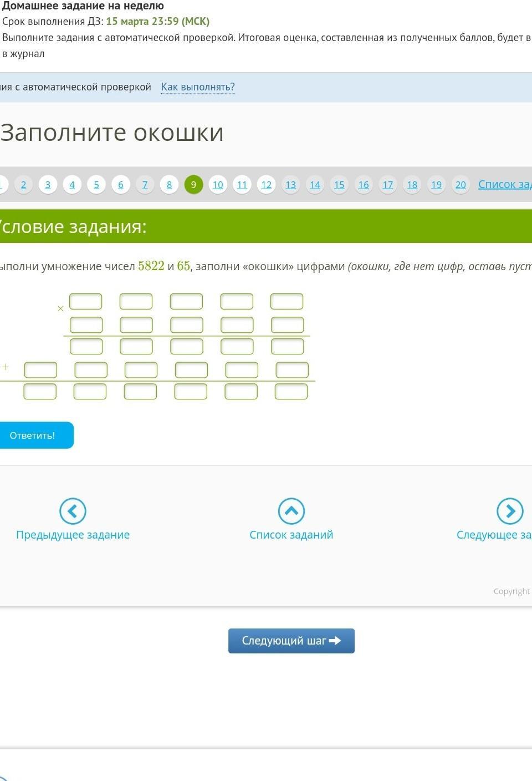Screen dimensions: 532x781
Task: Click the fourth box in the multiplier row
Action: pos(237,325)
